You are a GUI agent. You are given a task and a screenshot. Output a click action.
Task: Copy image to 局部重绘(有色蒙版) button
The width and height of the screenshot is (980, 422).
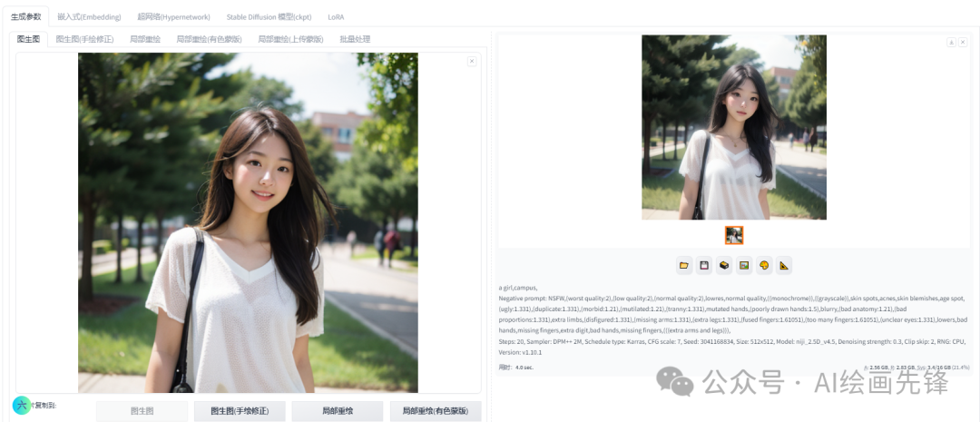pyautogui.click(x=436, y=411)
